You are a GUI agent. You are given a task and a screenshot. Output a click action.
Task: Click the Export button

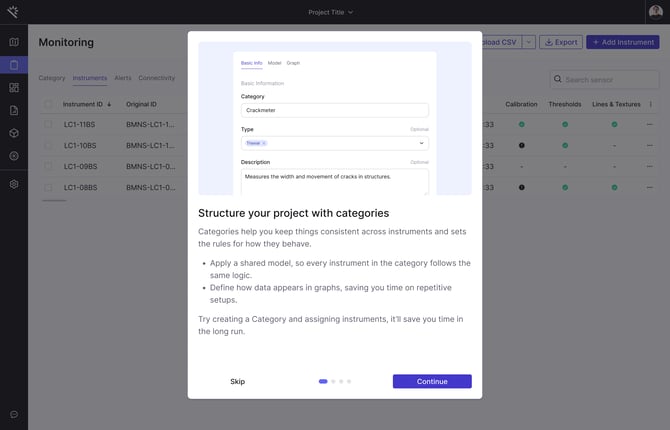561,42
